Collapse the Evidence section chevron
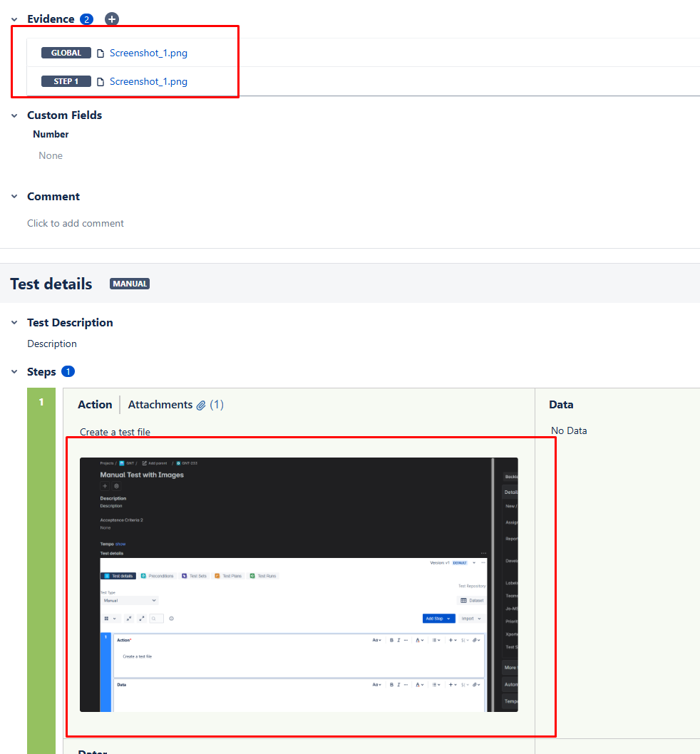Screen dimensions: 700x754 (14, 19)
